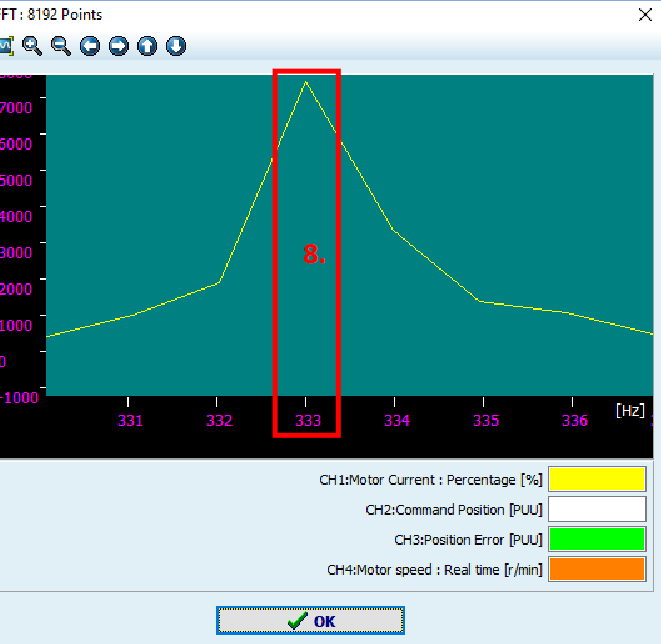
Task: Click the orange CH4 Motor speed swatch
Action: coord(596,570)
